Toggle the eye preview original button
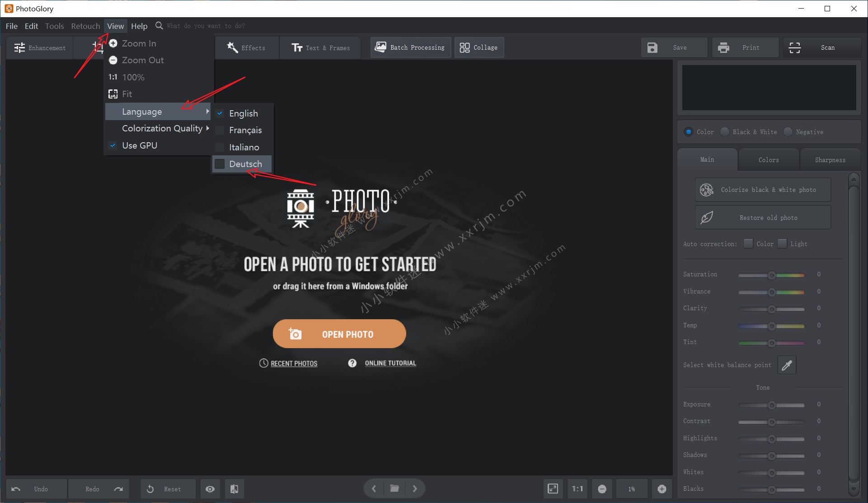Viewport: 868px width, 503px height. pos(210,489)
